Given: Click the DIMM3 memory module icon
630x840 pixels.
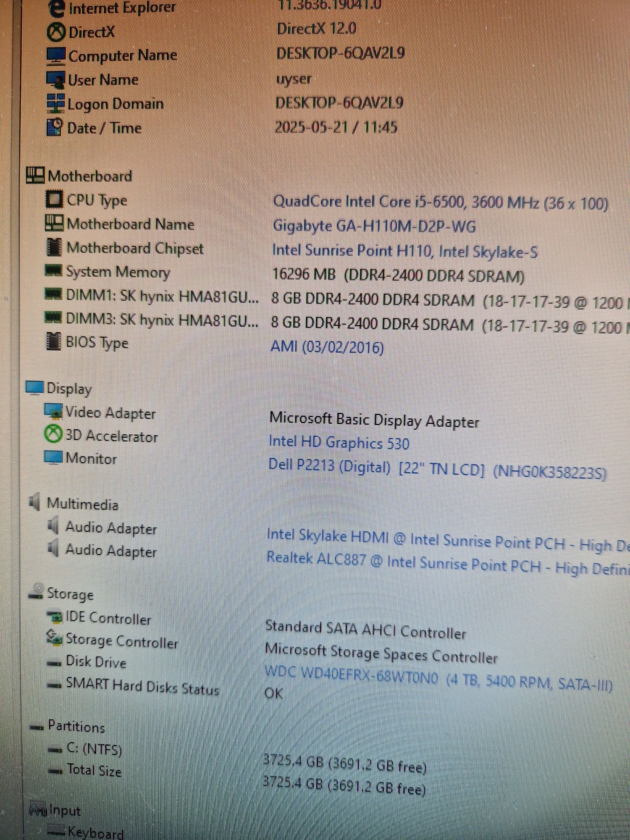Looking at the screenshot, I should 53,318.
